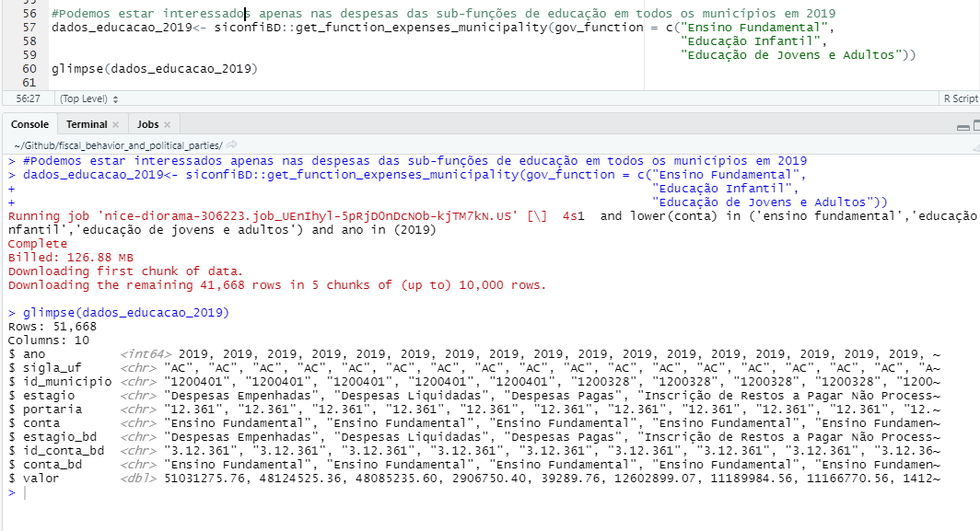Click the console comment line starting '> #Podemos'

click(x=407, y=160)
